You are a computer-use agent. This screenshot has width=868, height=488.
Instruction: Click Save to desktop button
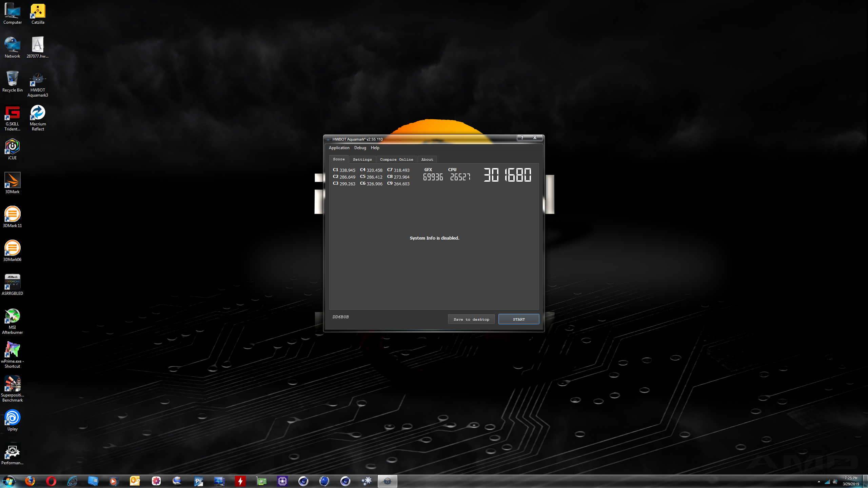coord(471,319)
